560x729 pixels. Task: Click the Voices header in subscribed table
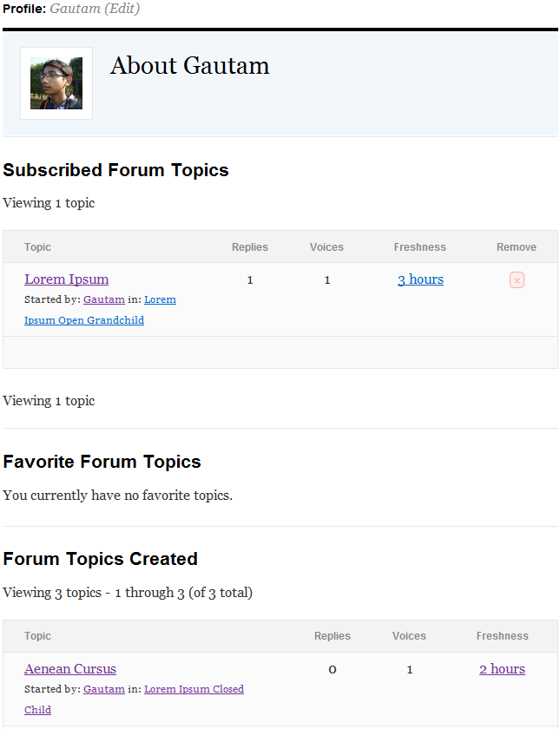(326, 246)
